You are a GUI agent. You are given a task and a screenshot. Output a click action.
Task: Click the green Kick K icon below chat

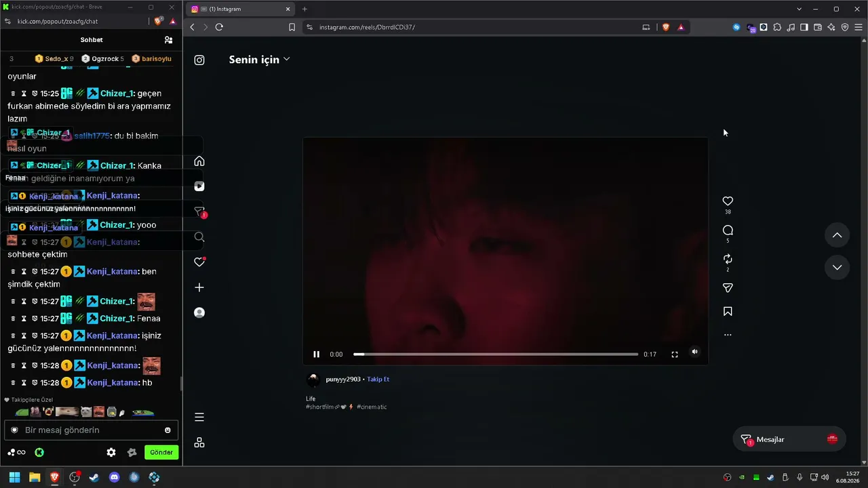(39, 452)
